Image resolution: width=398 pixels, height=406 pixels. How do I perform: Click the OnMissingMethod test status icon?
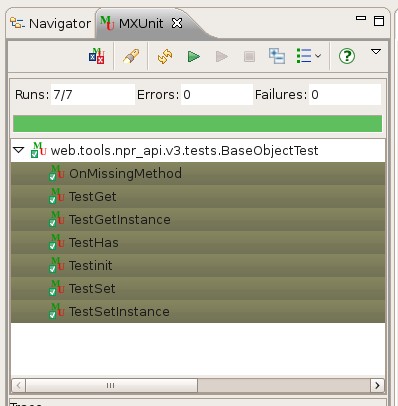pyautogui.click(x=56, y=173)
